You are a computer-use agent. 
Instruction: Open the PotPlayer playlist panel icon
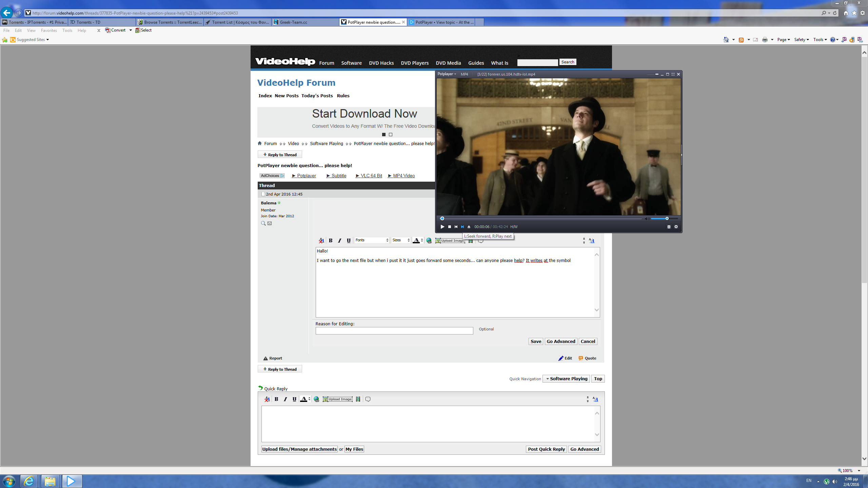coord(669,227)
